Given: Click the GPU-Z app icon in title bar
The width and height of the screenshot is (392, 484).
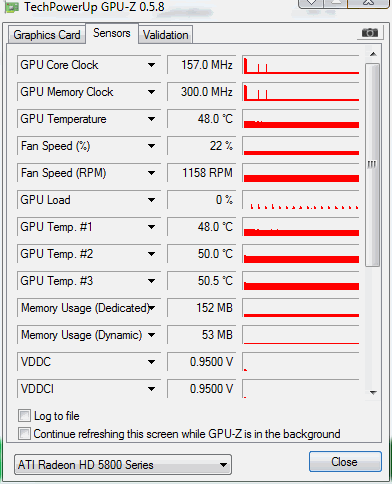Looking at the screenshot, I should pyautogui.click(x=11, y=6).
